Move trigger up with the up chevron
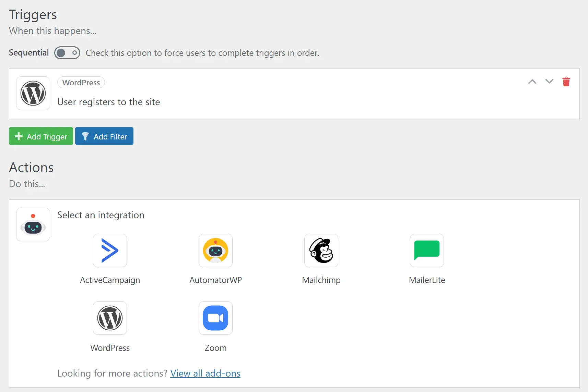This screenshot has width=588, height=392. (x=532, y=82)
